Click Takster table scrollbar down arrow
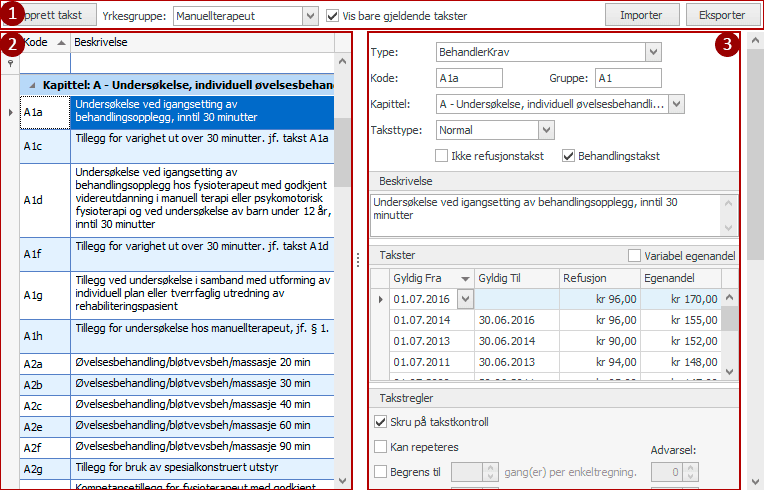 [729, 372]
